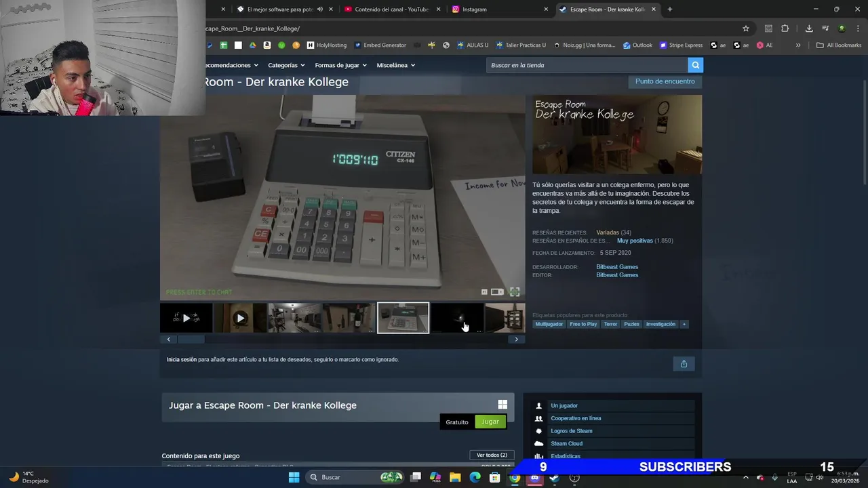Switch to the 'Contenido del canal - YouTube' tab
The image size is (868, 488).
(x=392, y=9)
